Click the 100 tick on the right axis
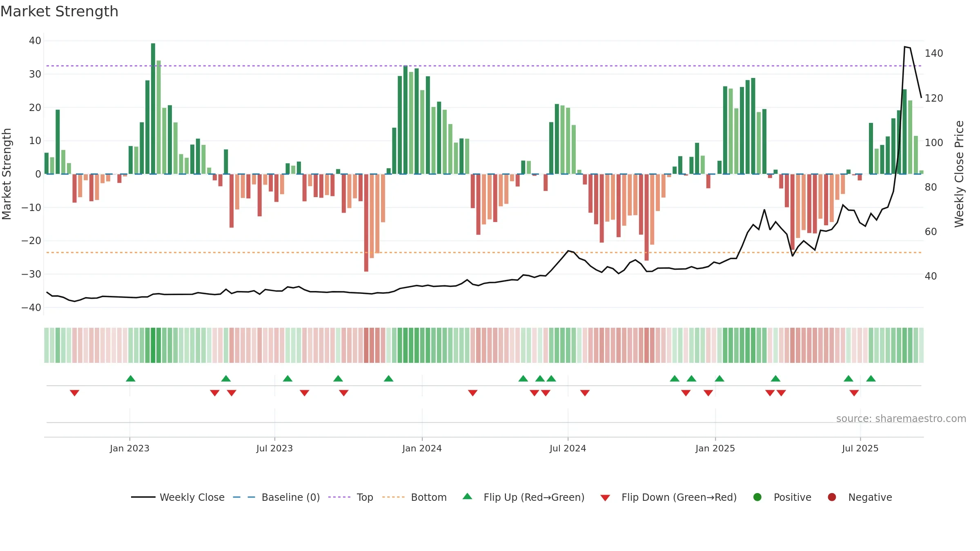The height and width of the screenshot is (551, 980). (x=934, y=143)
